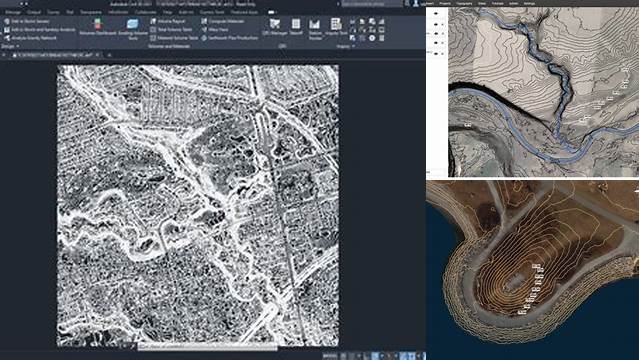Open the Volumes Dashboard tool
Viewport: 639px width, 360px height.
98,27
